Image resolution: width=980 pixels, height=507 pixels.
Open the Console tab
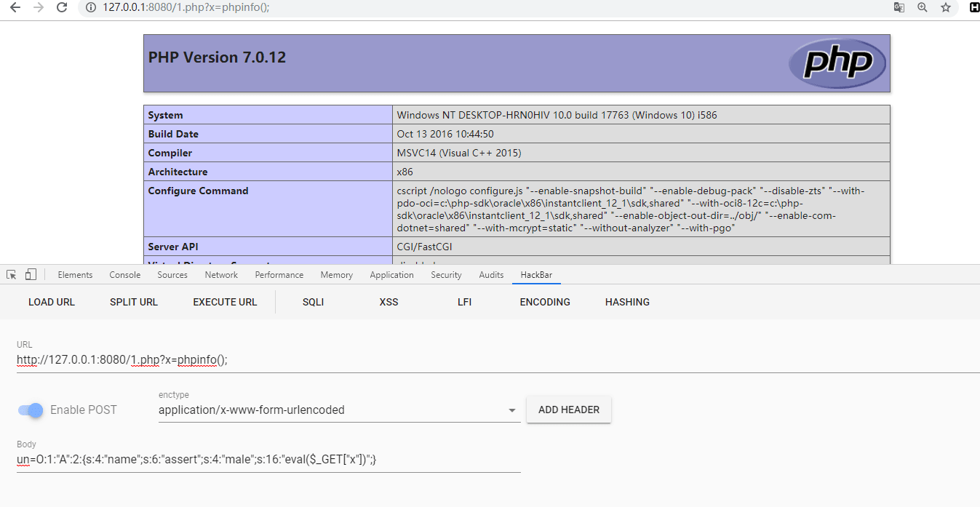point(125,275)
